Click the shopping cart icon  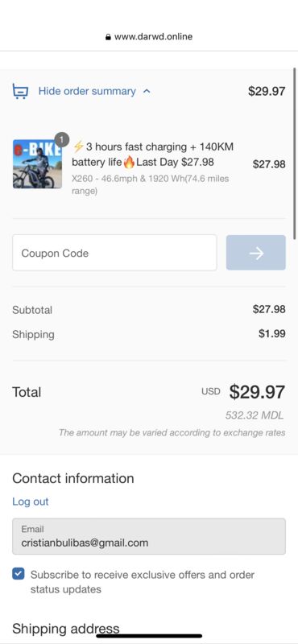point(20,91)
